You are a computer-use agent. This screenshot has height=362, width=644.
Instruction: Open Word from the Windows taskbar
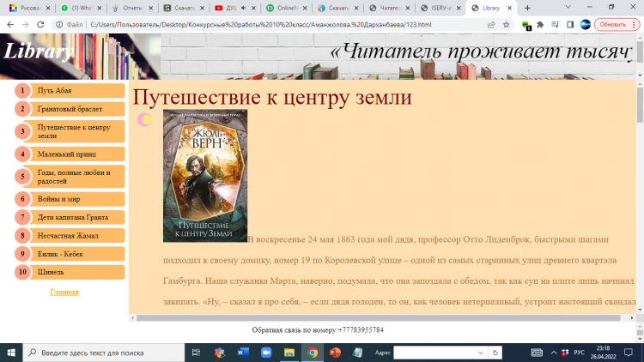[241, 353]
